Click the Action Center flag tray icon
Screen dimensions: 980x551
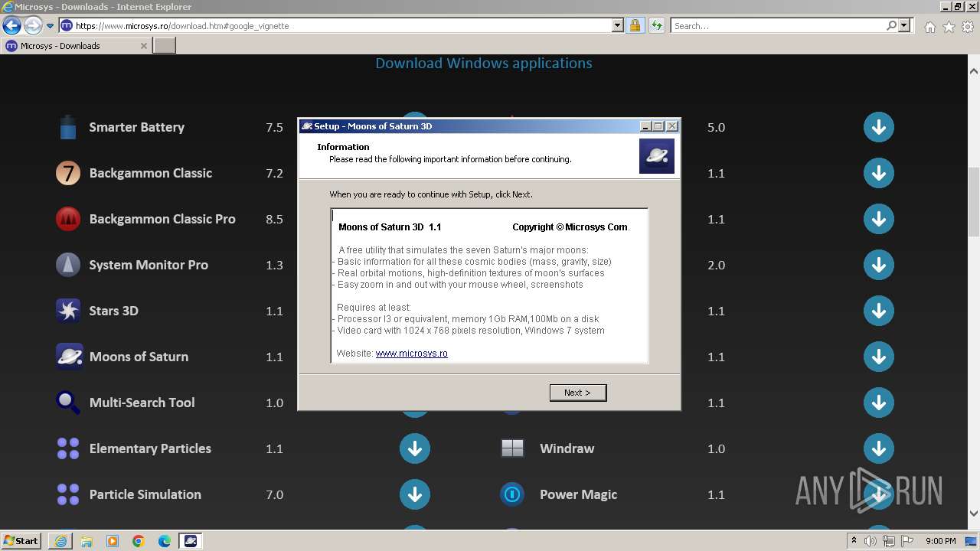[907, 541]
